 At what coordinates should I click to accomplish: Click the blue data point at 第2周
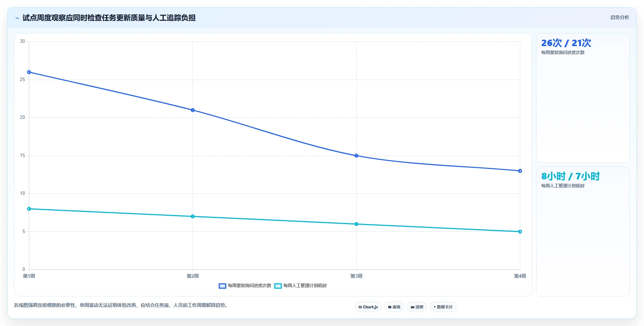click(193, 110)
